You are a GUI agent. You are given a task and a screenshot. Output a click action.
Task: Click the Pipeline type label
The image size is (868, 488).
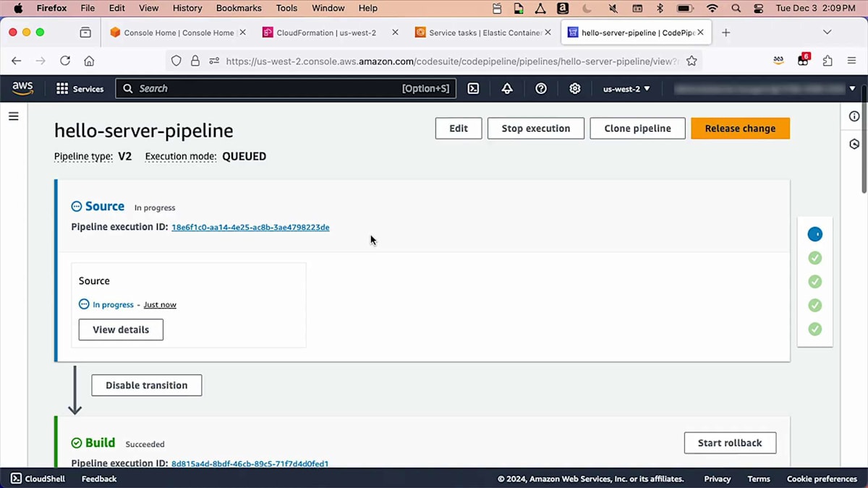(83, 156)
